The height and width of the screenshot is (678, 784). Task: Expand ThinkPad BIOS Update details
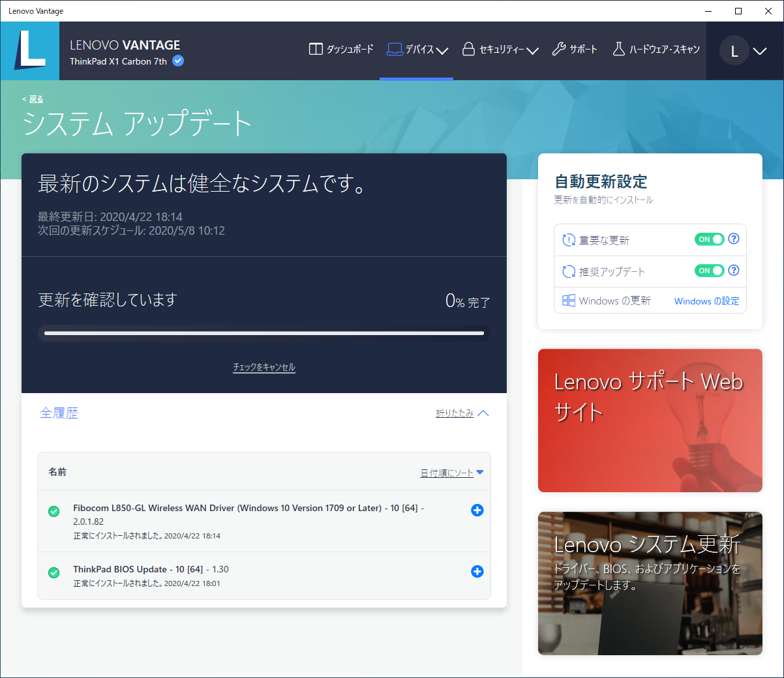(x=477, y=572)
